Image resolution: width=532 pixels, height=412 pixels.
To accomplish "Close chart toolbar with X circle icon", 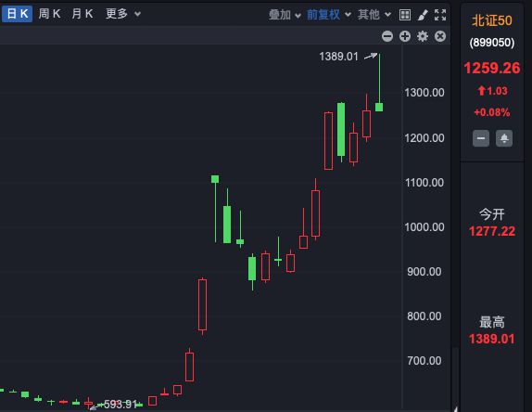I will [x=440, y=36].
